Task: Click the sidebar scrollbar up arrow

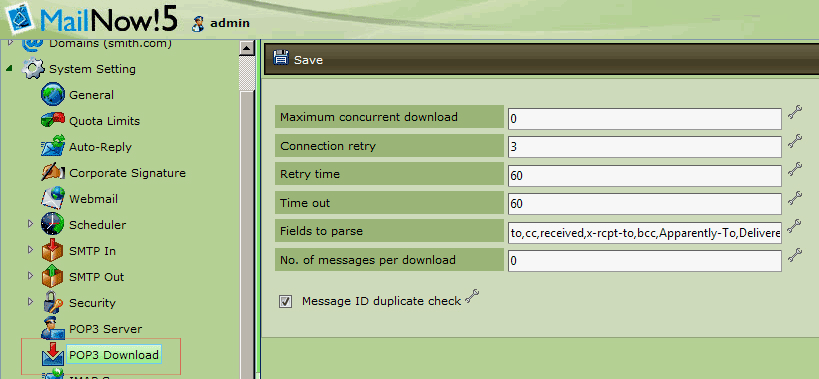Action: click(246, 48)
